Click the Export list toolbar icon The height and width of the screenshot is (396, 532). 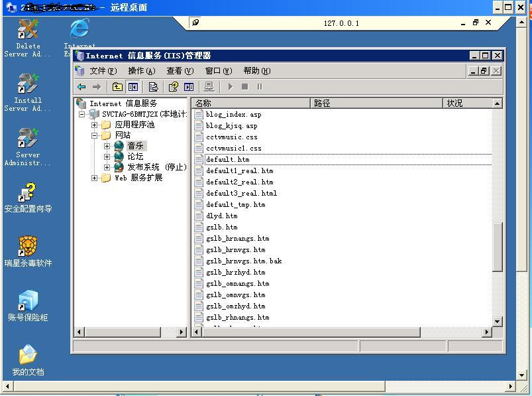coord(153,87)
